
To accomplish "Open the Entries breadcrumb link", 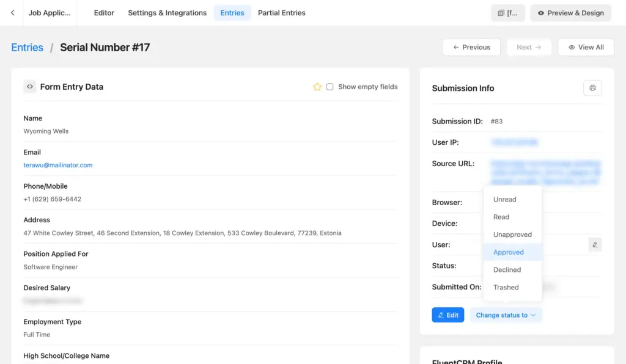I will point(27,48).
